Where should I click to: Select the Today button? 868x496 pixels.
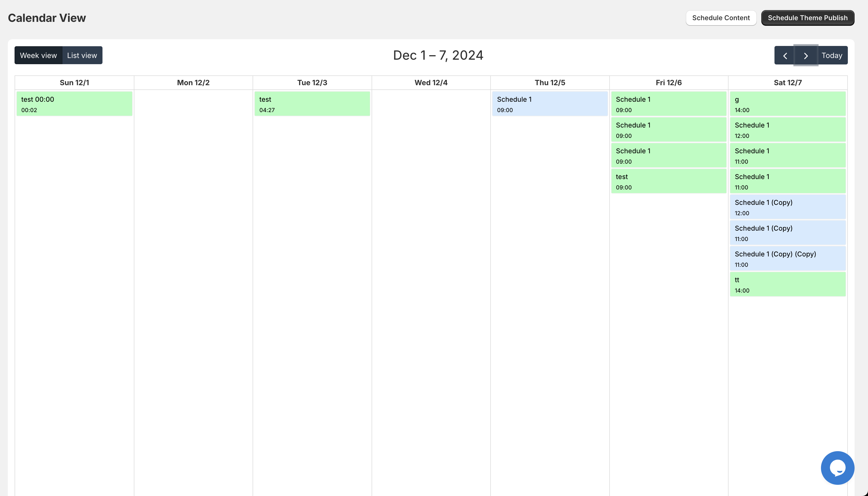pyautogui.click(x=832, y=55)
